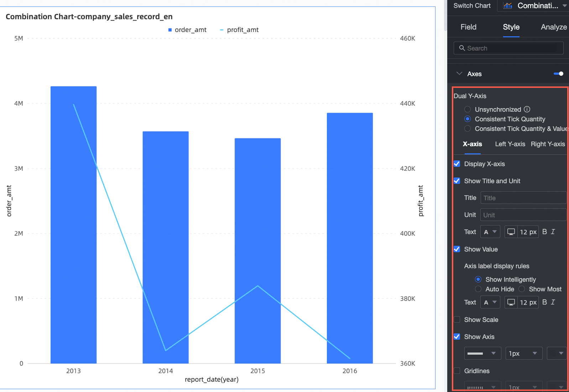
Task: Open Gridlines line style dropdown
Action: 482,387
